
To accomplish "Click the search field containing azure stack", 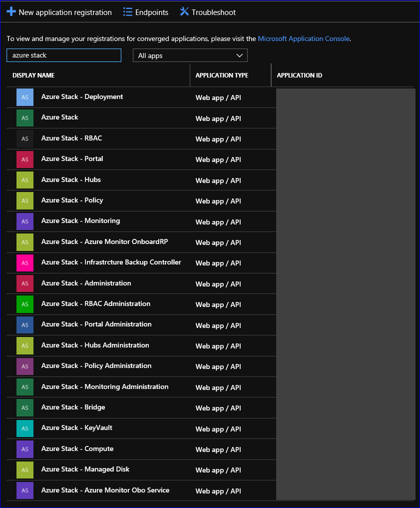I will pyautogui.click(x=64, y=55).
